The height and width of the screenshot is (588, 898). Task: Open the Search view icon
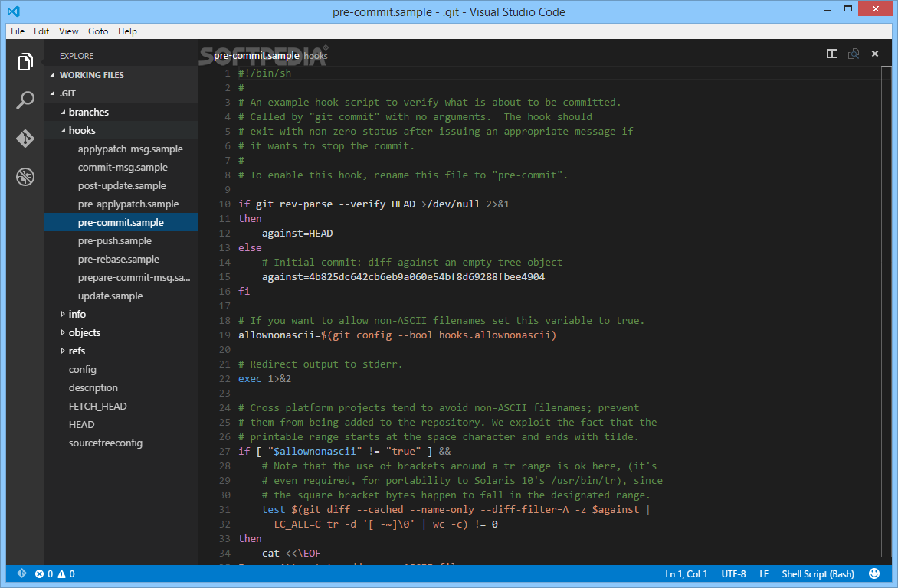coord(25,100)
